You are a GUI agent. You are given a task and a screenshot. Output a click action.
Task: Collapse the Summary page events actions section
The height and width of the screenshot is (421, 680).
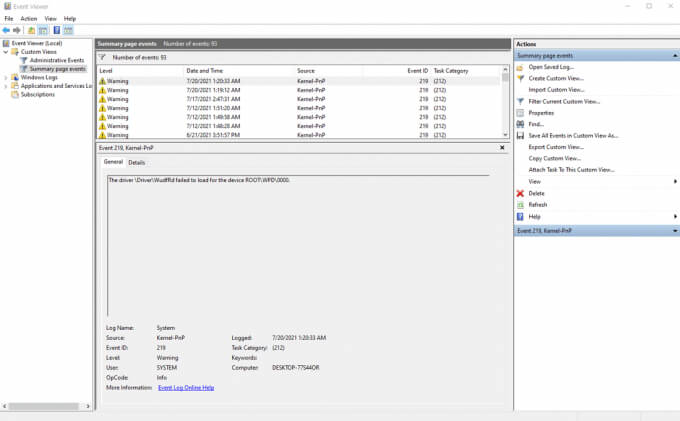click(675, 56)
